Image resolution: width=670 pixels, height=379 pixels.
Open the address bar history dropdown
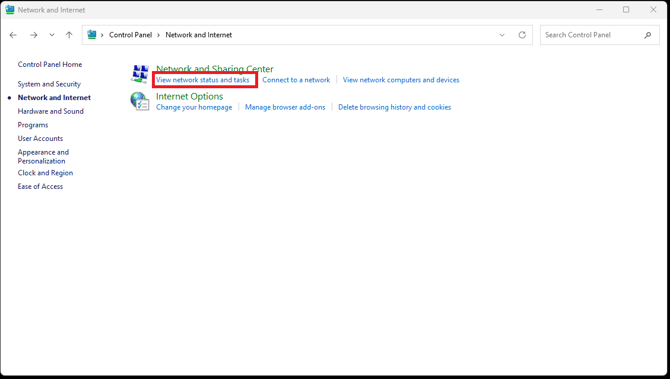pyautogui.click(x=502, y=35)
